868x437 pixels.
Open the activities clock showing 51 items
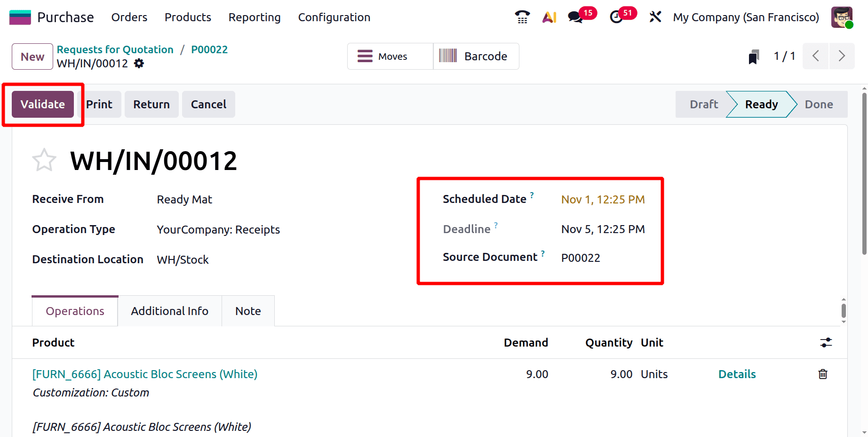(x=617, y=17)
